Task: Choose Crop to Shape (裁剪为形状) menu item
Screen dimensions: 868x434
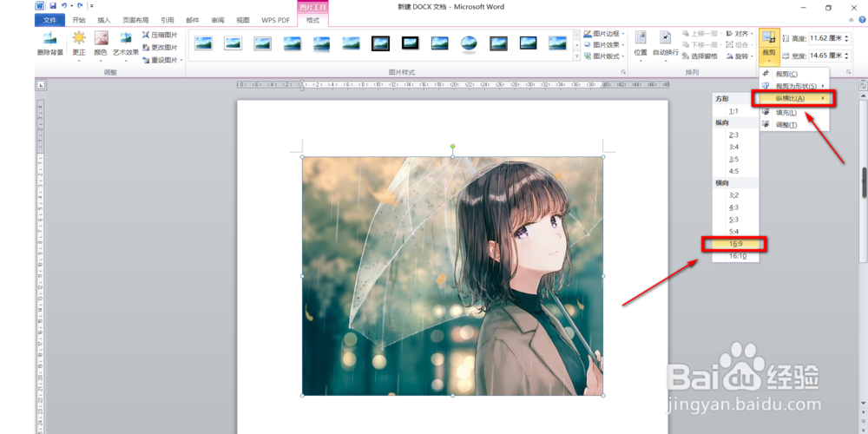Action: [x=794, y=86]
